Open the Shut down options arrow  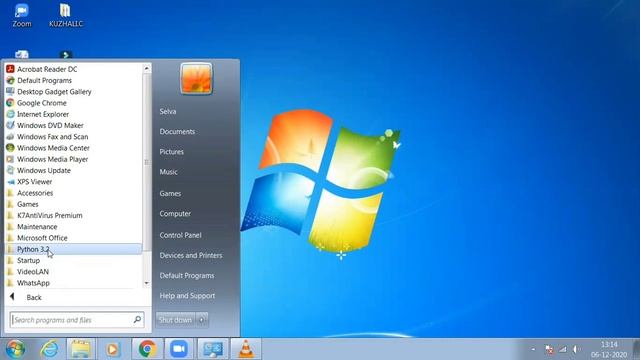(202, 320)
